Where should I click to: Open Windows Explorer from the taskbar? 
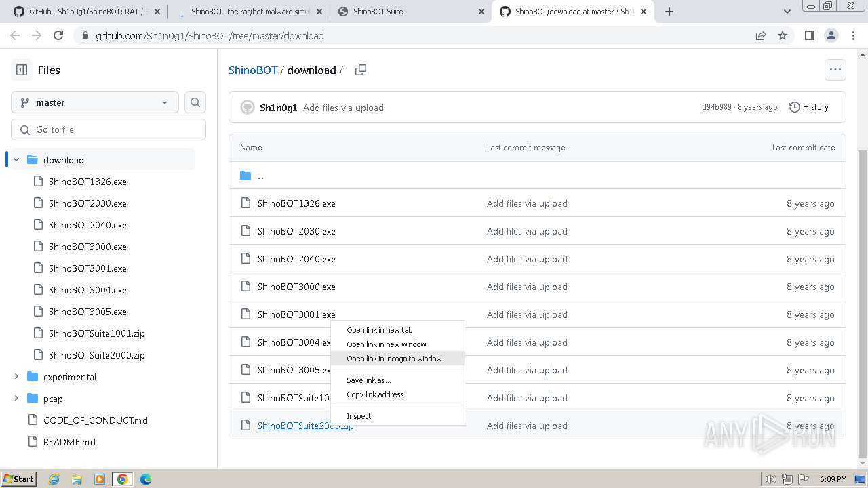click(77, 479)
